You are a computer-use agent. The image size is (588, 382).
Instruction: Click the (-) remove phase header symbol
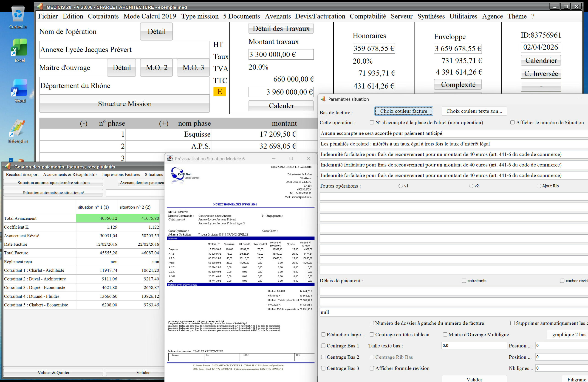pos(84,123)
